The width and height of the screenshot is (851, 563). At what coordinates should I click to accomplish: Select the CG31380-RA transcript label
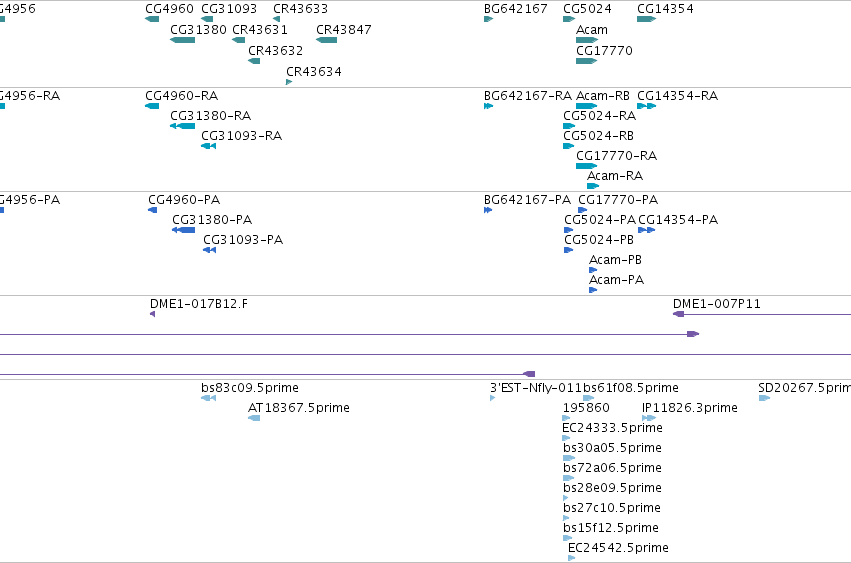click(211, 116)
